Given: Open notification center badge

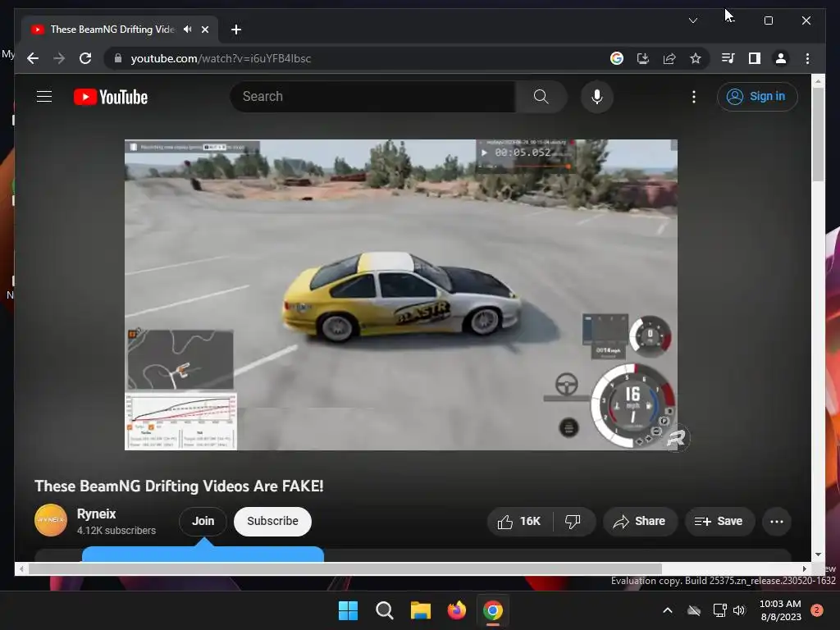Looking at the screenshot, I should pyautogui.click(x=817, y=610).
